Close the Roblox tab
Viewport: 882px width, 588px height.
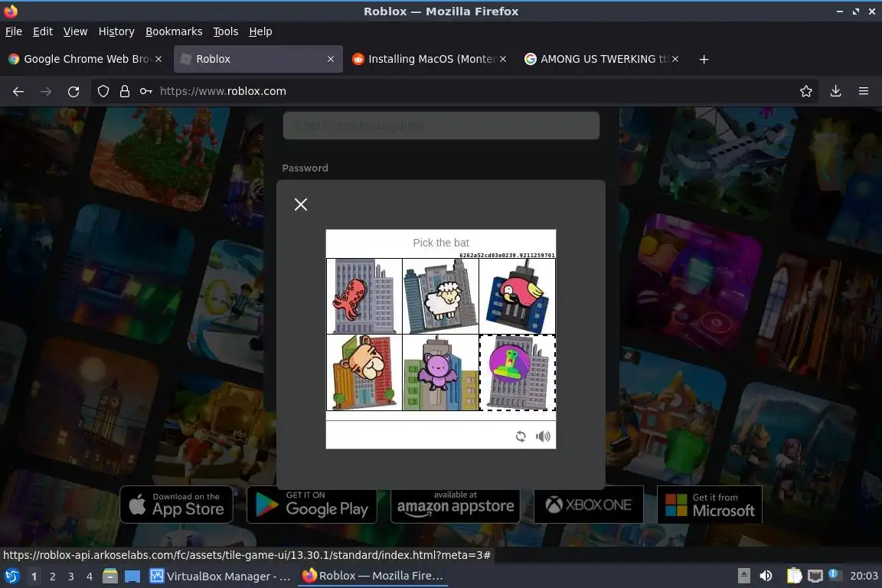click(331, 59)
